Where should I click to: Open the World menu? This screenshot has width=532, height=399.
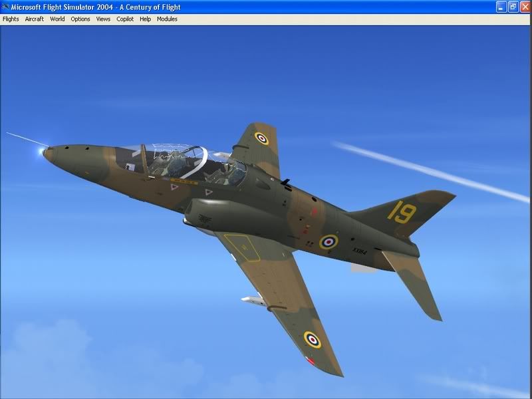(57, 19)
